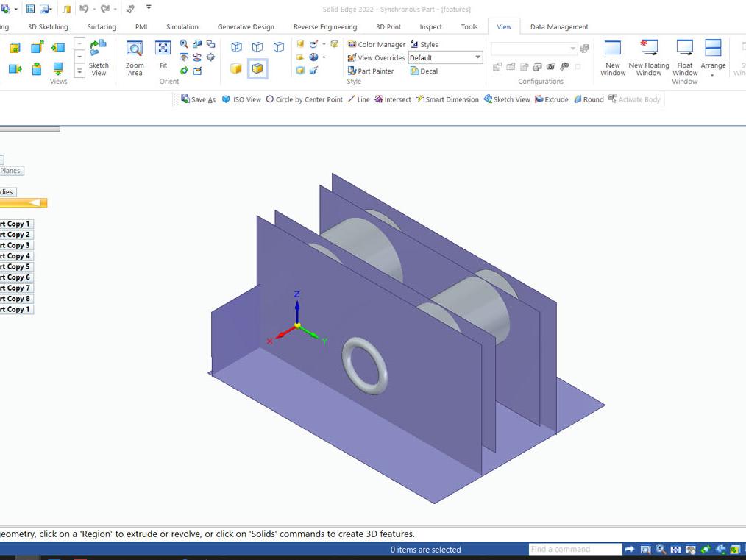
Task: Click the Planes item in the tree
Action: click(x=11, y=171)
